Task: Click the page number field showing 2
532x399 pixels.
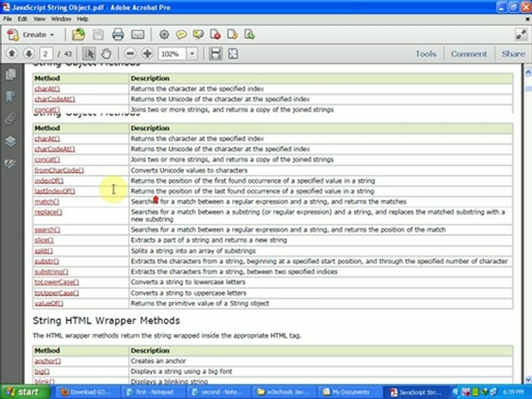Action: [x=46, y=54]
